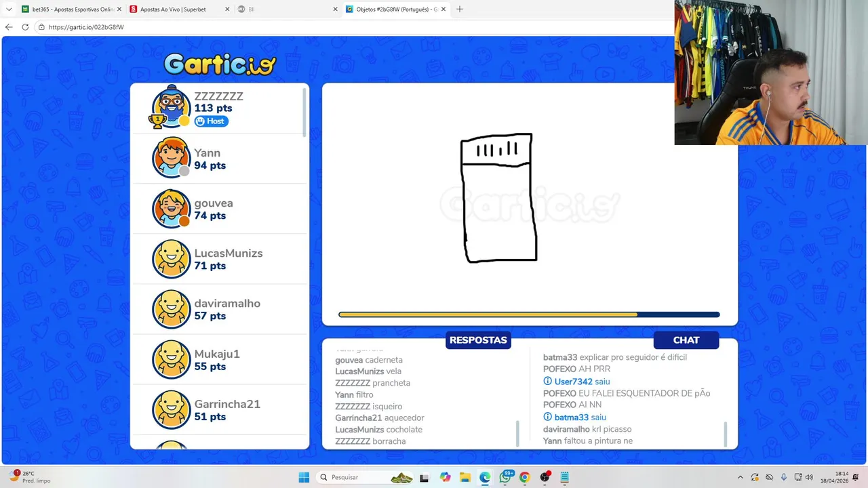Screen dimensions: 868x488
Task: Click the answer 'ZZZZZZZ prancheta'
Action: [x=372, y=383]
